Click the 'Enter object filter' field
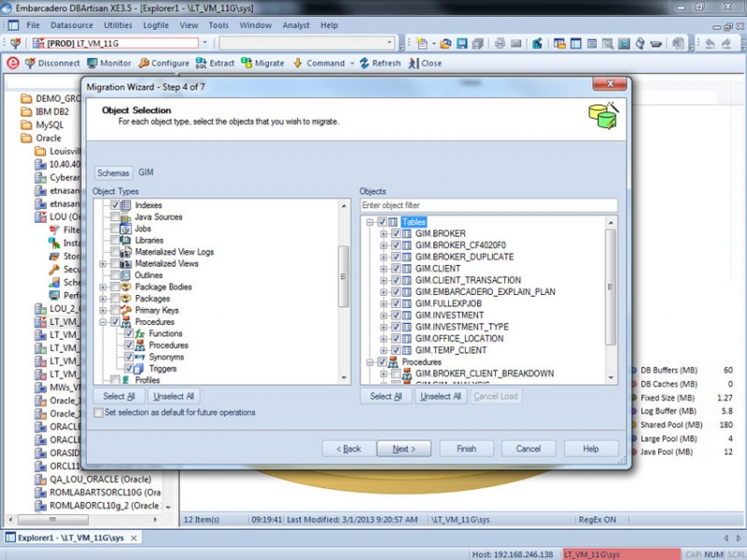 point(488,205)
